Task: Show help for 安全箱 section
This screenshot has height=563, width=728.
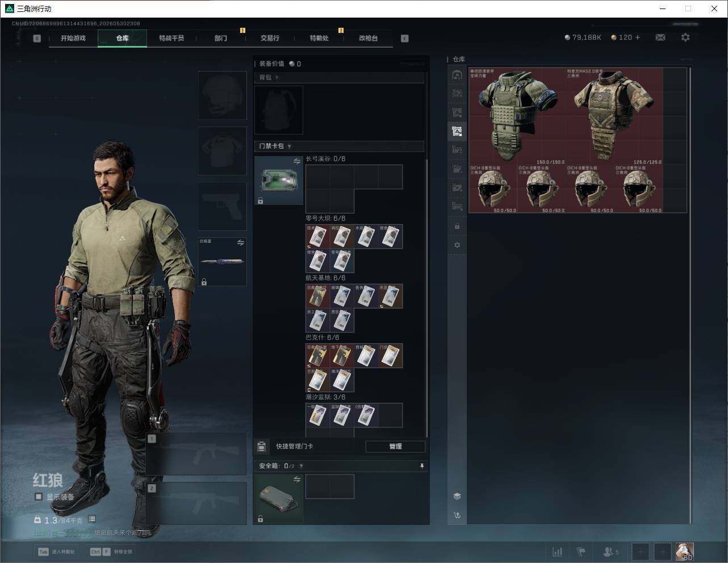Action: [x=301, y=466]
